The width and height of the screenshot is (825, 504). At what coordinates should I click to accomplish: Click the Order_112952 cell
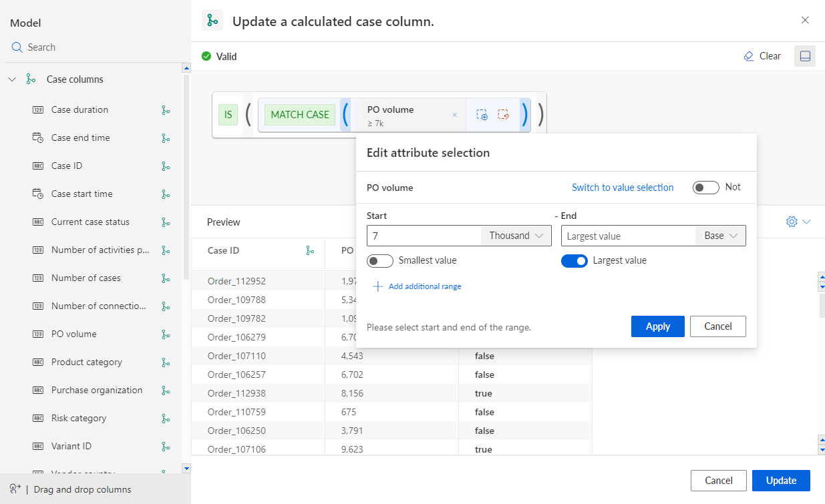pos(236,281)
